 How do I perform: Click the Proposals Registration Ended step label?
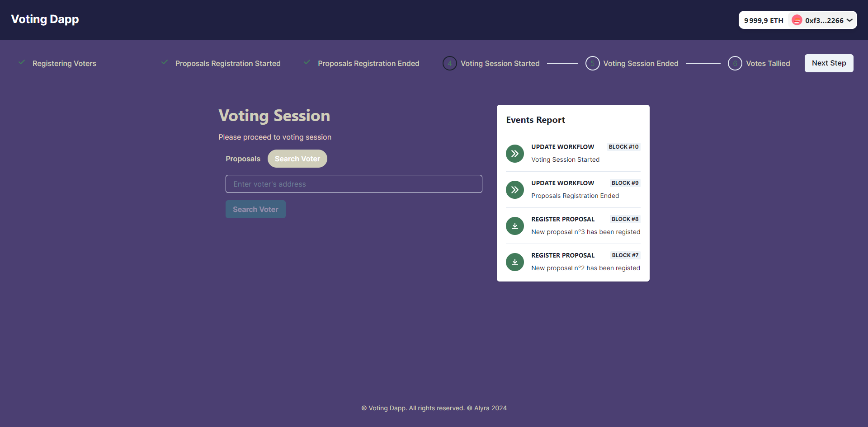click(368, 63)
